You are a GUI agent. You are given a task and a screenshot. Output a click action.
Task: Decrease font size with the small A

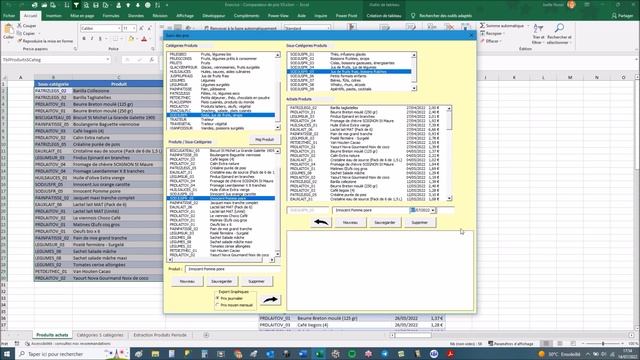[149, 28]
